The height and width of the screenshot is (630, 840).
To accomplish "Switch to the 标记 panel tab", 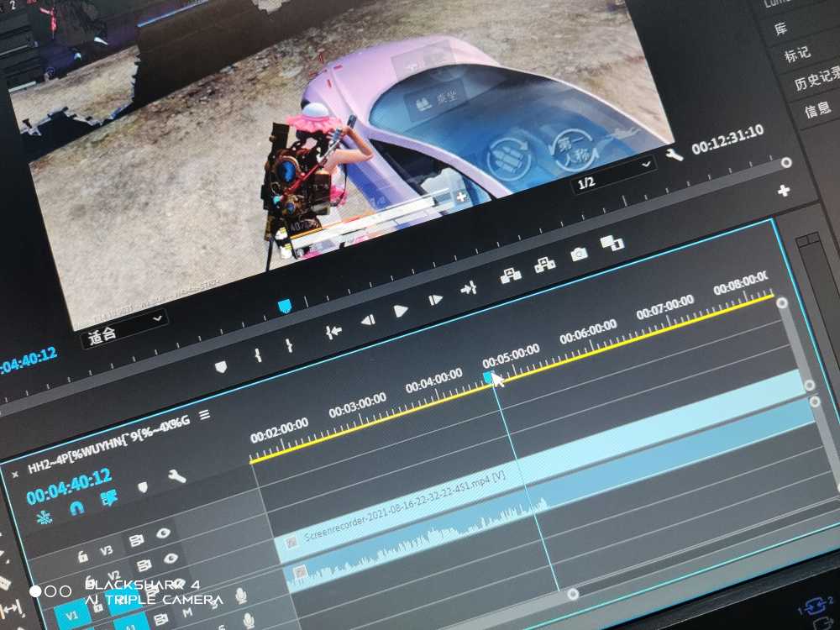I will (x=796, y=54).
